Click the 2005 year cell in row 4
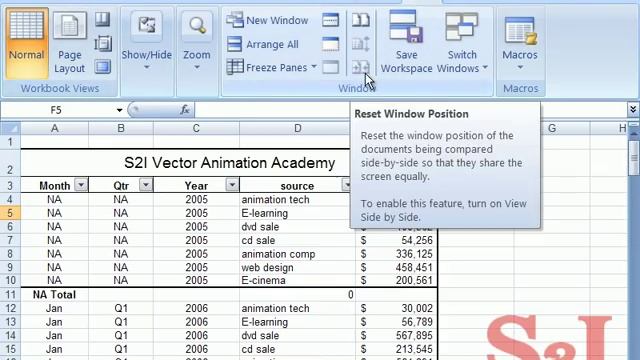The height and width of the screenshot is (360, 640). (x=196, y=200)
